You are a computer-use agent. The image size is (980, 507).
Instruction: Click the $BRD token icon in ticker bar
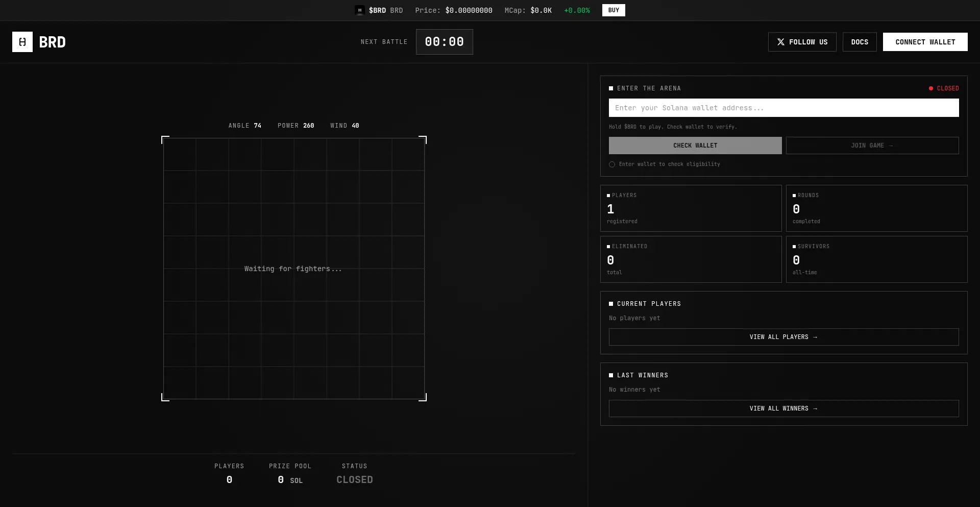360,10
